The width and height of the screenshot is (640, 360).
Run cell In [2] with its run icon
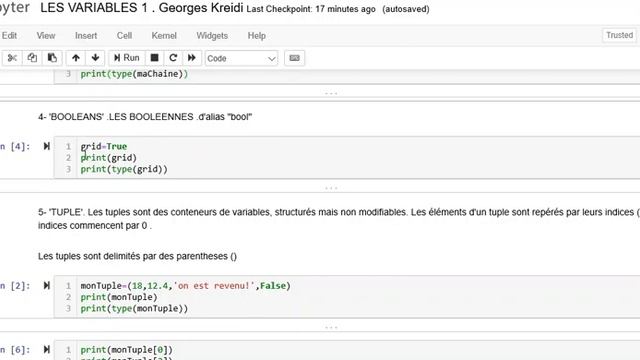click(x=47, y=285)
